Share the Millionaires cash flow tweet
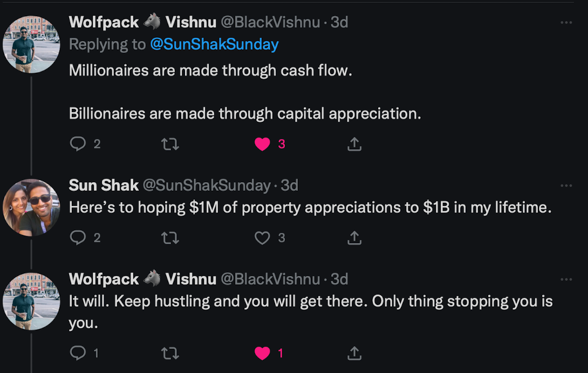Image resolution: width=588 pixels, height=373 pixels. tap(354, 144)
